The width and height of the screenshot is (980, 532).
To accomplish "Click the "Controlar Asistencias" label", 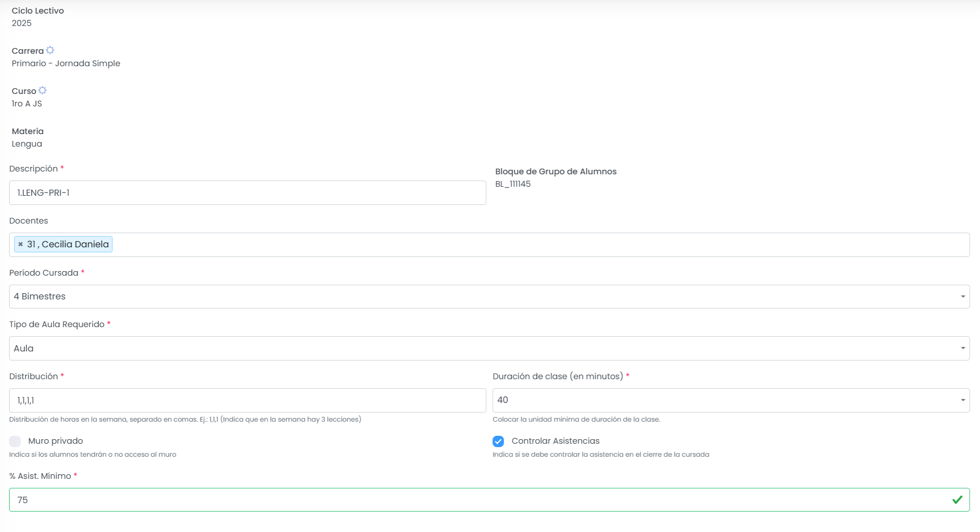I will point(555,441).
